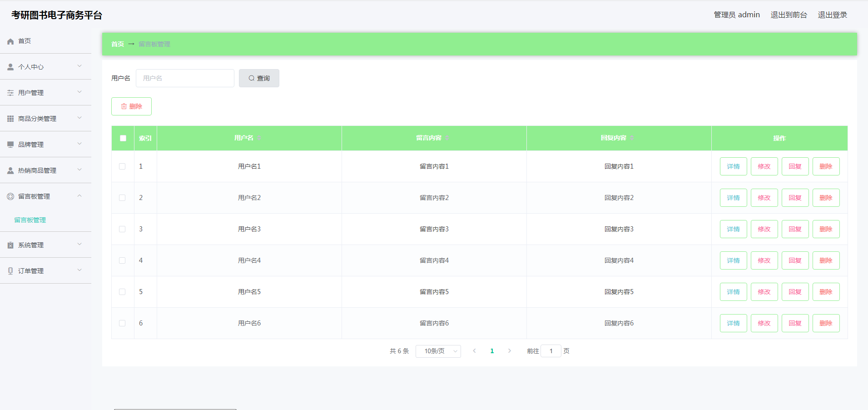Image resolution: width=868 pixels, height=410 pixels.
Task: Click 删除 for 用户名4 row
Action: [826, 260]
